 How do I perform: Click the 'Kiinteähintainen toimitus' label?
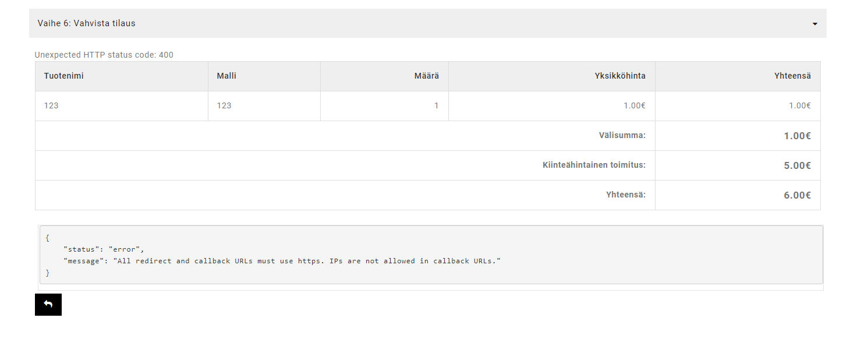[x=594, y=165]
